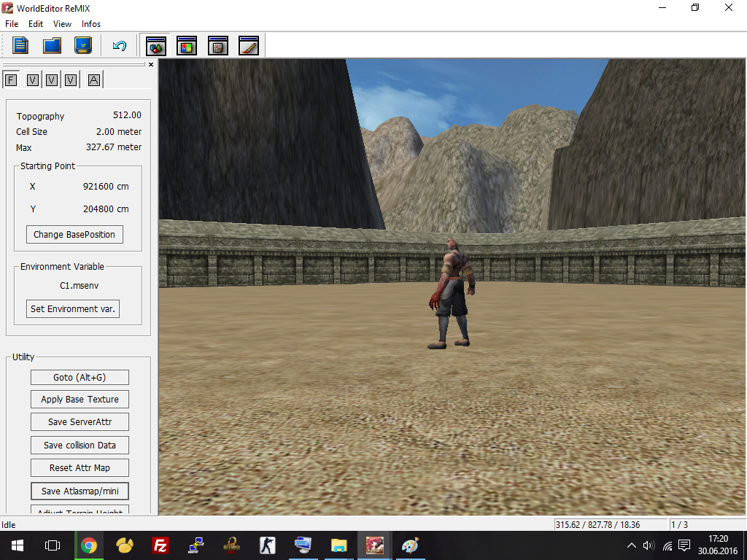Open Google Chrome from the taskbar
Screen dimensions: 747x560
click(88, 545)
